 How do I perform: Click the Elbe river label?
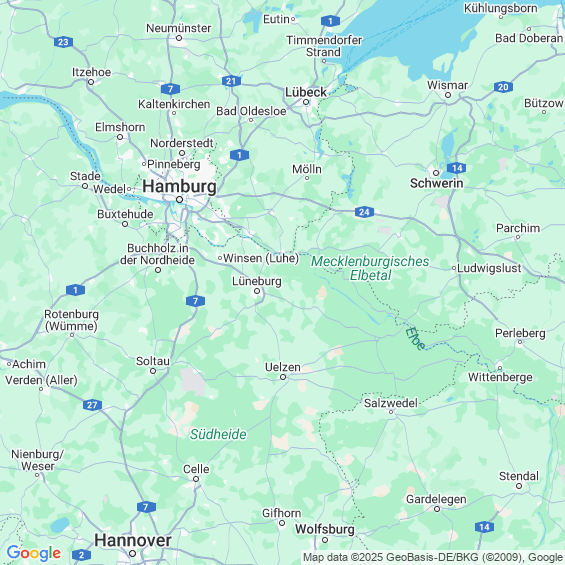point(415,339)
